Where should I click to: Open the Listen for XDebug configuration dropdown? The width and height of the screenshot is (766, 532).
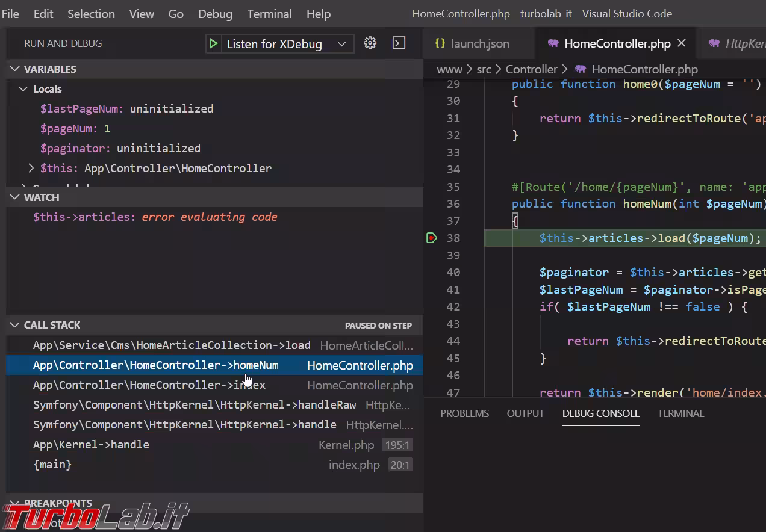click(x=341, y=44)
